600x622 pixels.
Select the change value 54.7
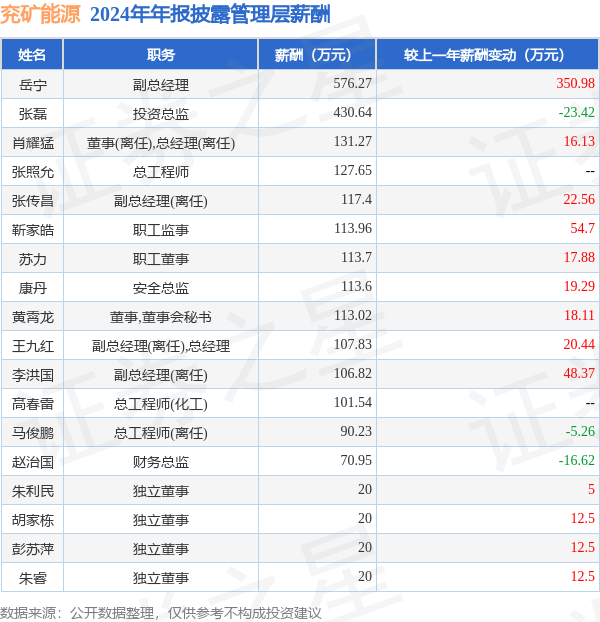(x=583, y=228)
